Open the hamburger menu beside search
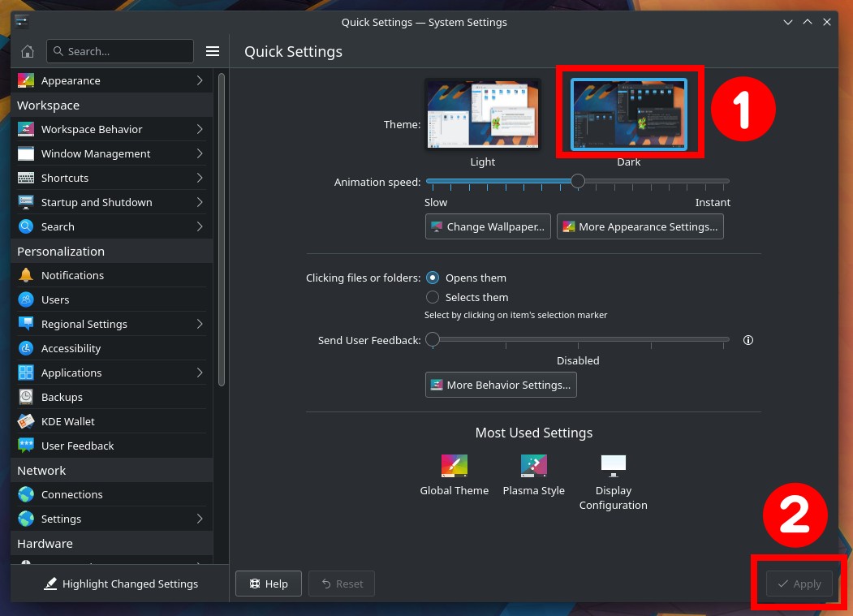Viewport: 853px width, 616px height. 213,51
